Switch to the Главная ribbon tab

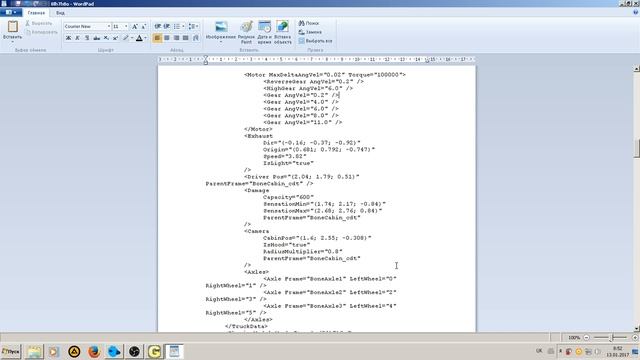[36, 13]
